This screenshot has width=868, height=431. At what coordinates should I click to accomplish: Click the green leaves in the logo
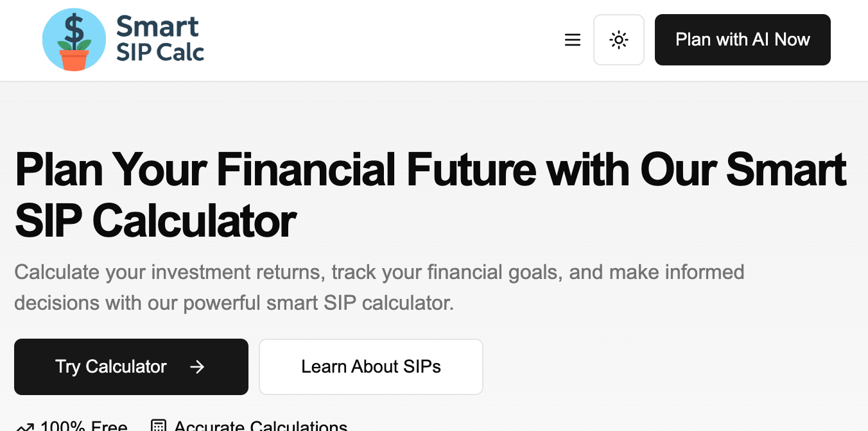point(64,46)
